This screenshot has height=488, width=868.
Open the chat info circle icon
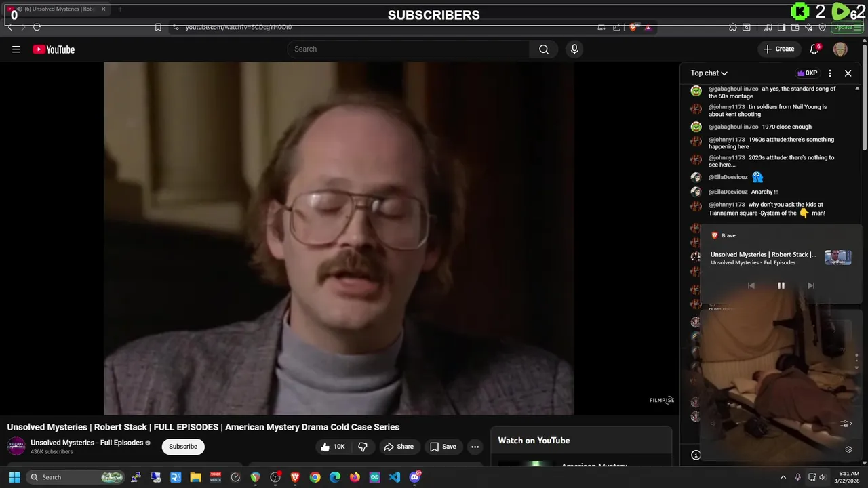pyautogui.click(x=696, y=455)
